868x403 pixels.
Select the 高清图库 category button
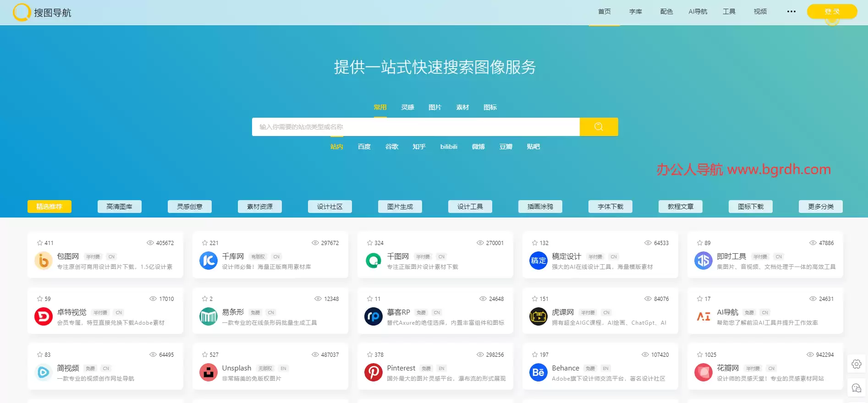click(120, 207)
